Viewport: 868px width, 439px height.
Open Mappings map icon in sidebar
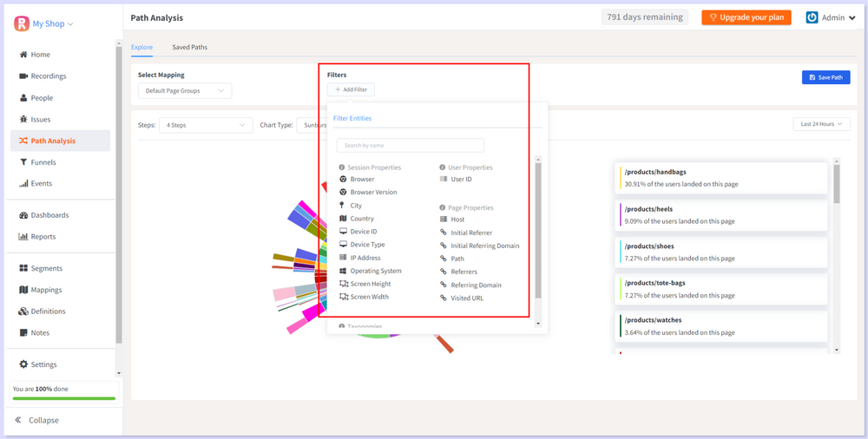click(23, 290)
